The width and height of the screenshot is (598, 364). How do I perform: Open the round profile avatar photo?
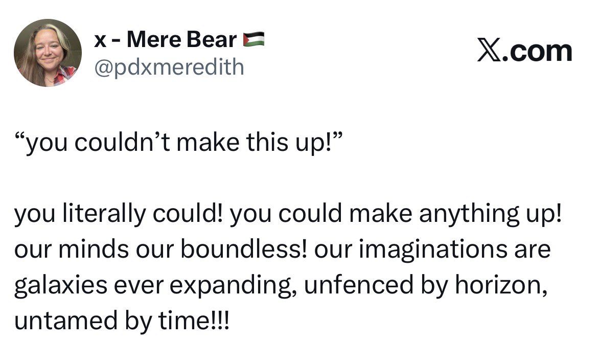point(48,53)
